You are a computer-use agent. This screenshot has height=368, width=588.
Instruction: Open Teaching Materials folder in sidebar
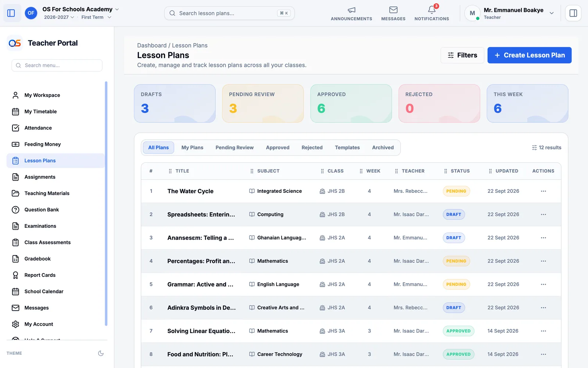click(56, 193)
